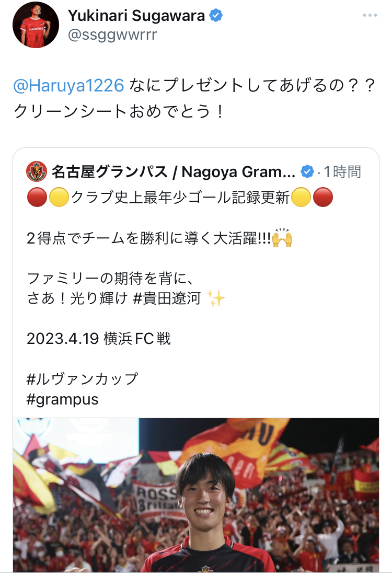
Task: Click the yellow circle emoji before クラブ史上
Action: pyautogui.click(x=59, y=198)
